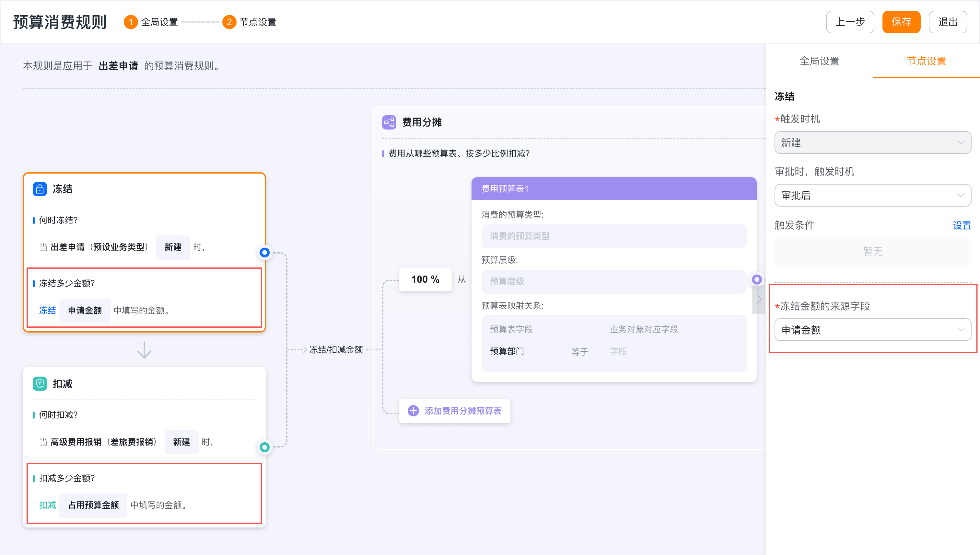Switch to the 全局设置 tab in side panel

point(819,61)
